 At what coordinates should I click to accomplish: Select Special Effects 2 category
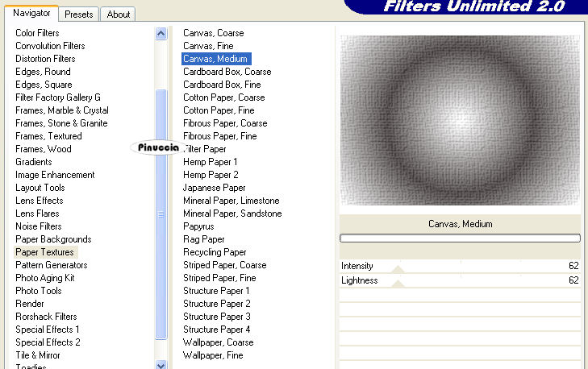[x=48, y=342]
